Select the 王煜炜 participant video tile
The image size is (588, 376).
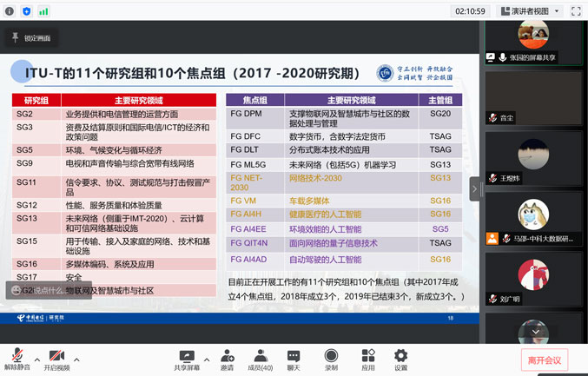[534, 158]
